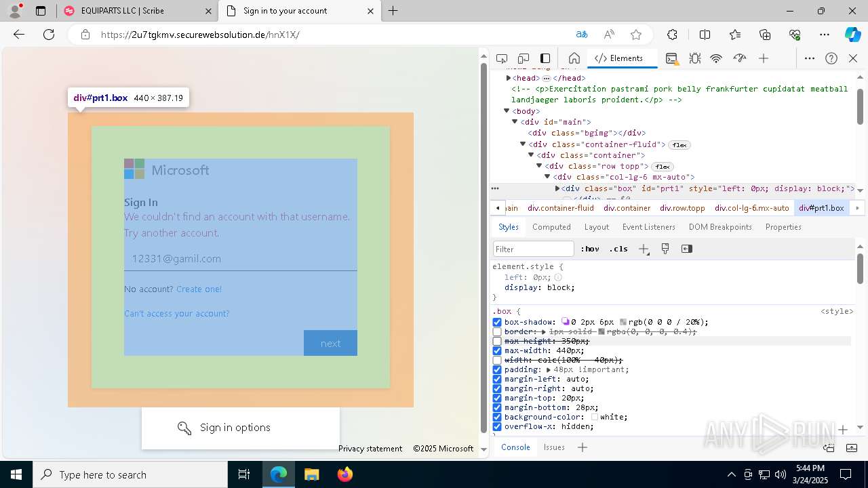Activate the inspect element picker tool
The width and height of the screenshot is (868, 488).
[x=502, y=58]
